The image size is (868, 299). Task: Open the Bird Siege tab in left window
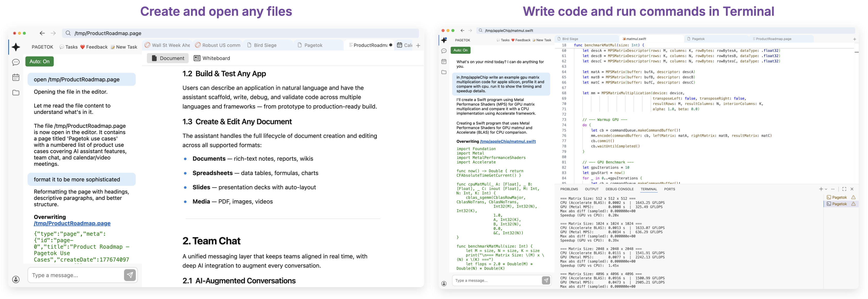265,45
